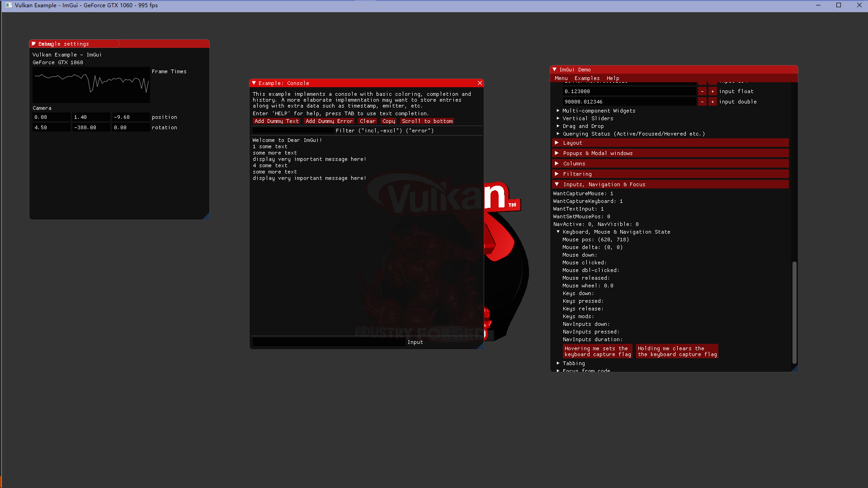Decrease input float value
This screenshot has width=868, height=488.
point(702,91)
